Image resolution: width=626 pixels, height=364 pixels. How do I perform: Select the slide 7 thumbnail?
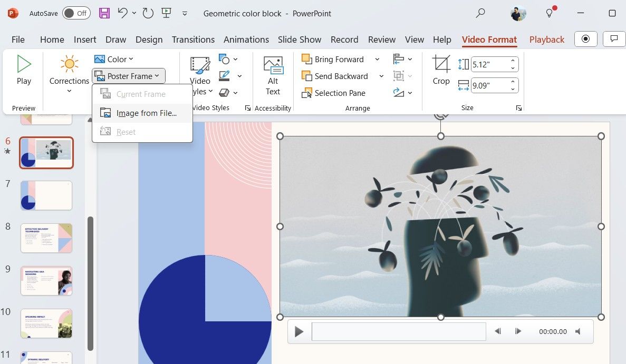[46, 195]
